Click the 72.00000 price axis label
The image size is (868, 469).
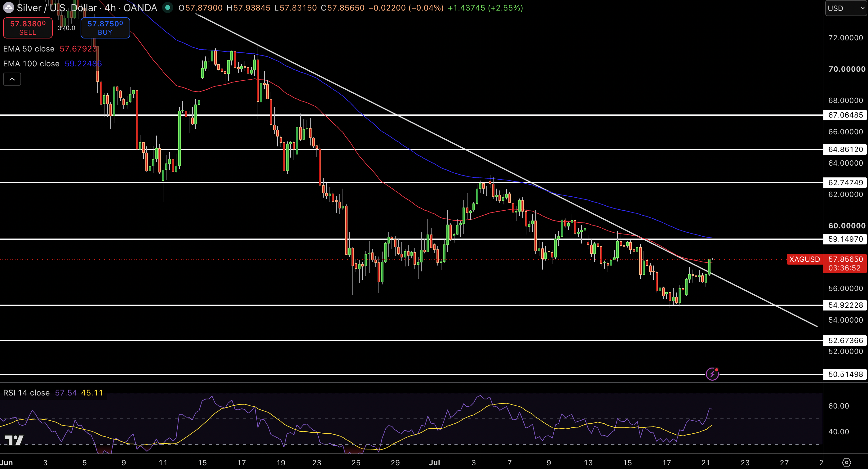846,38
